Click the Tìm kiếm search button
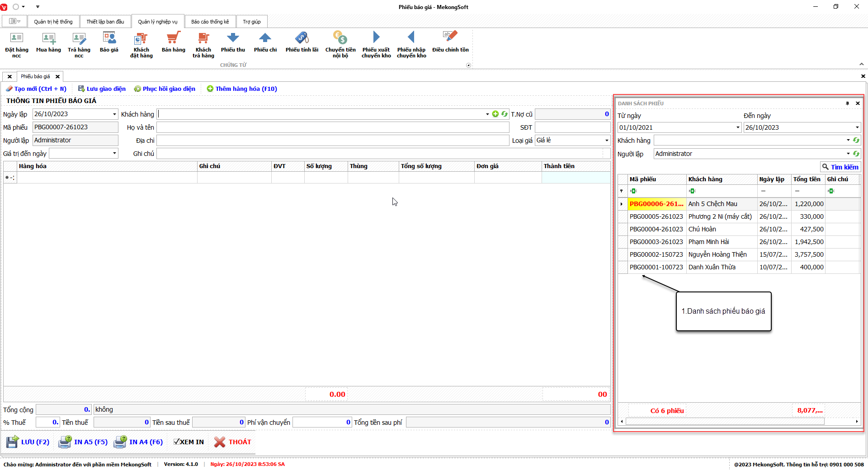The height and width of the screenshot is (470, 868). 840,167
